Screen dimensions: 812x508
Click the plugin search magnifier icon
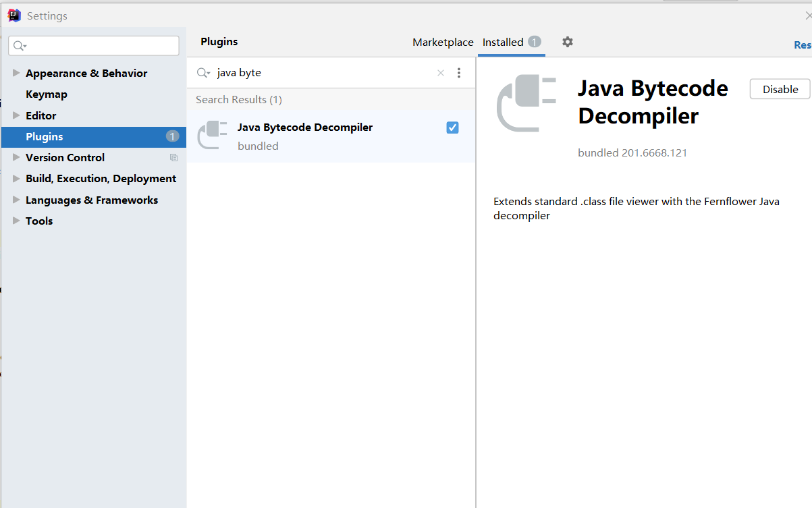(x=203, y=73)
